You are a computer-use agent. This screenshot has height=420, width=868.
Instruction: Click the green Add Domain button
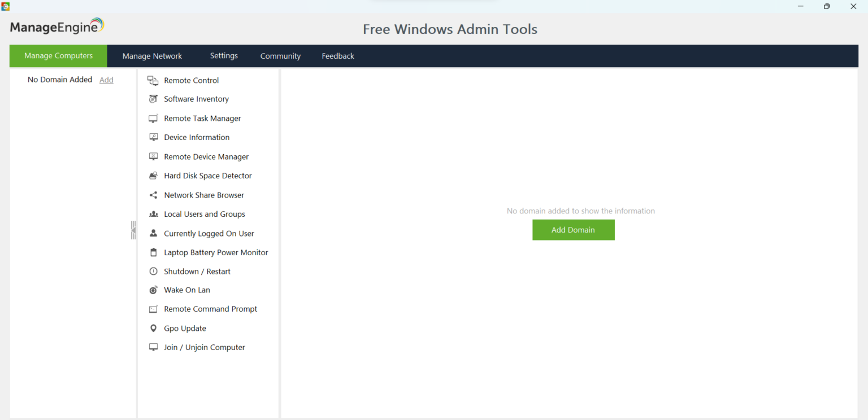pyautogui.click(x=573, y=230)
